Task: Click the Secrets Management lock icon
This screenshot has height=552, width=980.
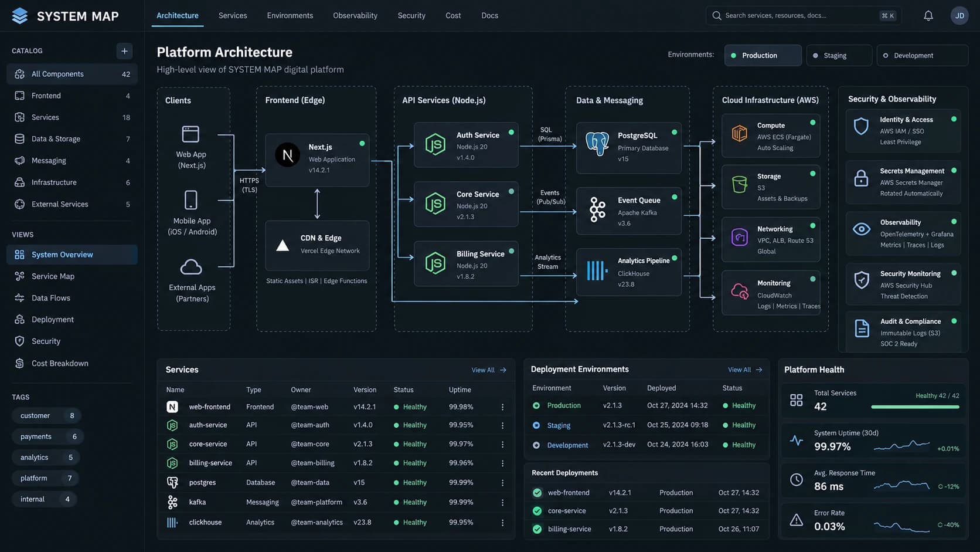Action: (x=861, y=178)
